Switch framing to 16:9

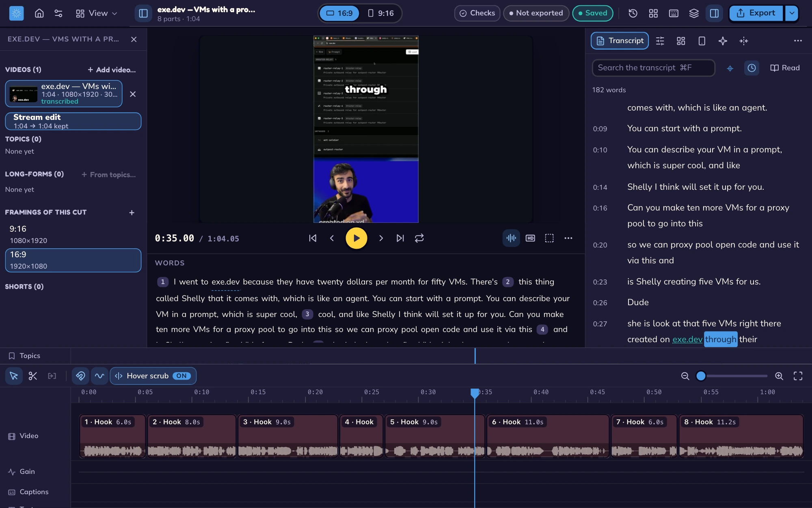(x=339, y=13)
